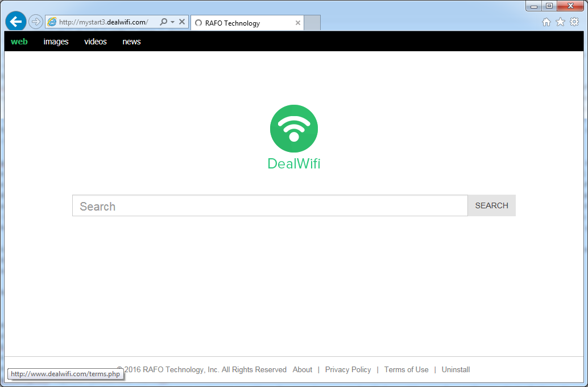Go back with the blue back arrow
The height and width of the screenshot is (387, 588).
coord(16,22)
